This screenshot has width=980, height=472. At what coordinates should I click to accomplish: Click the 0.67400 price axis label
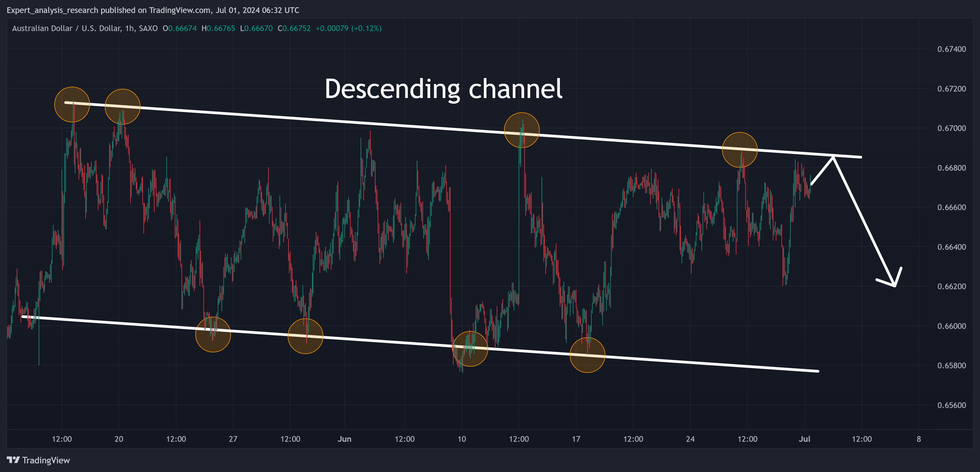(951, 49)
